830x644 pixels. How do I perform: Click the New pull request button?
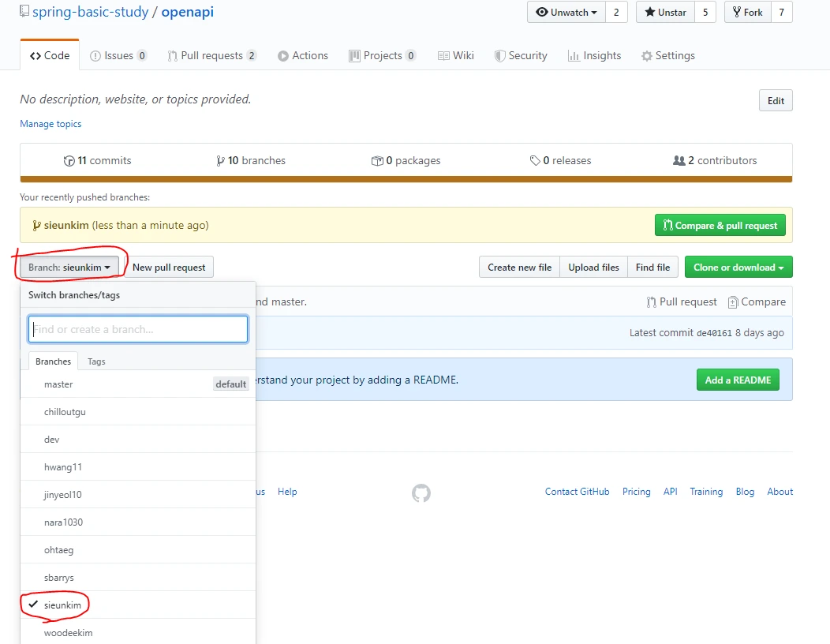[169, 268]
